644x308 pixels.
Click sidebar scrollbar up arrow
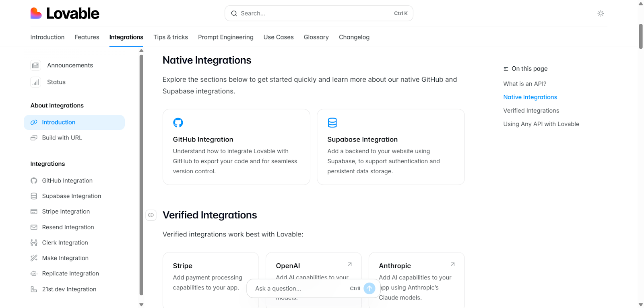(141, 51)
